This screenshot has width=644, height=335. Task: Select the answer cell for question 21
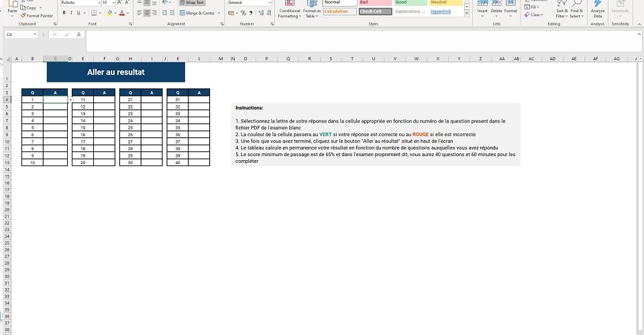pos(152,100)
